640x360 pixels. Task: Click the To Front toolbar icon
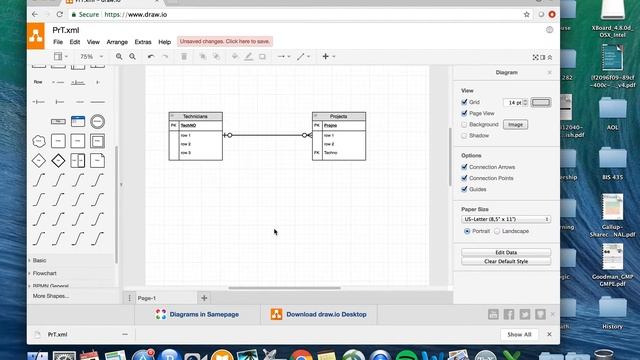point(203,56)
